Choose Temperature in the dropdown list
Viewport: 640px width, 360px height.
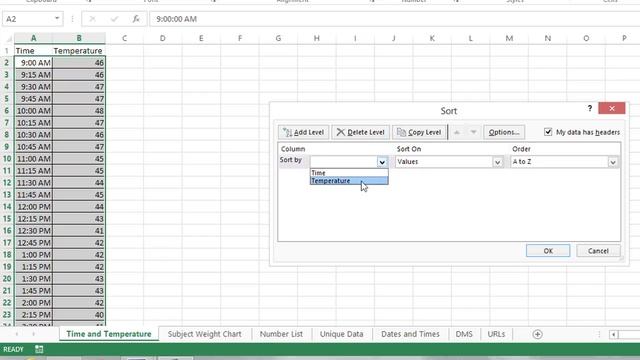(x=349, y=181)
